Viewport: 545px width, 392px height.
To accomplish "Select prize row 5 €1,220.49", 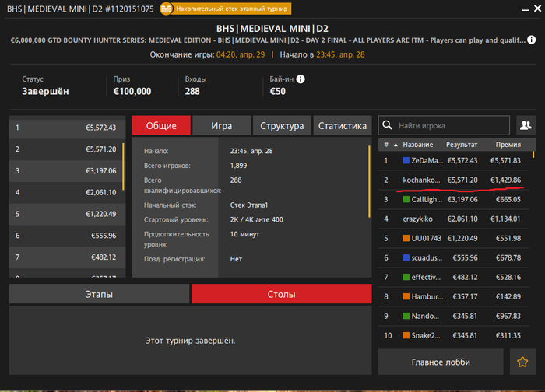I will 68,214.
